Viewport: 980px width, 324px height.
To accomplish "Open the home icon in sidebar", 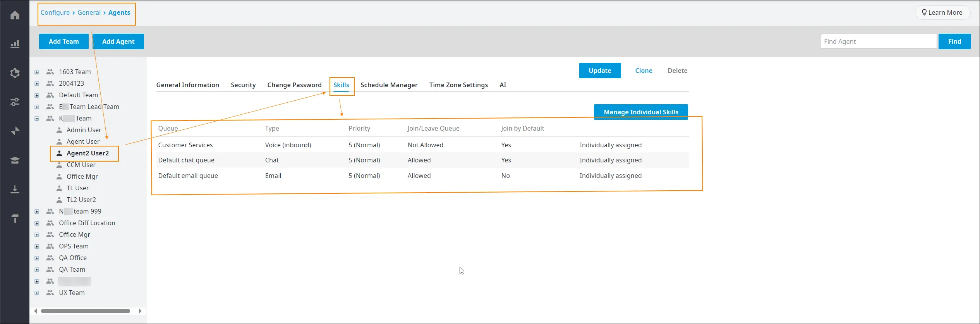I will 15,15.
